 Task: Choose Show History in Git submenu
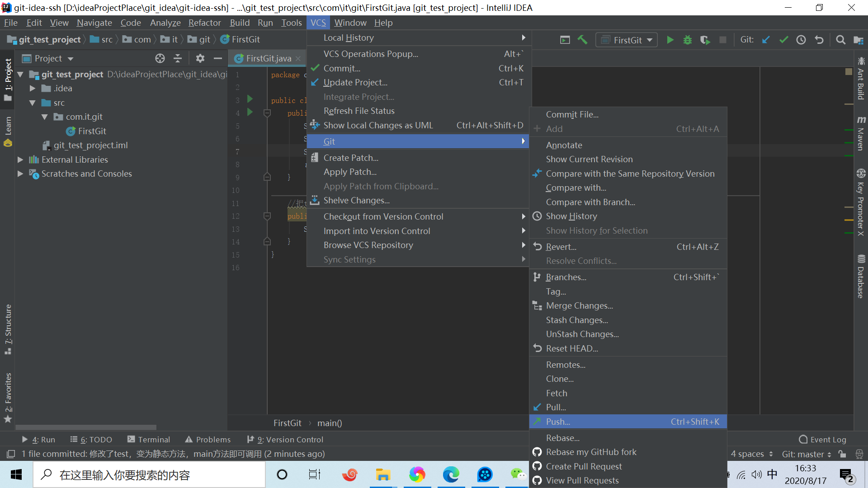point(628,216)
